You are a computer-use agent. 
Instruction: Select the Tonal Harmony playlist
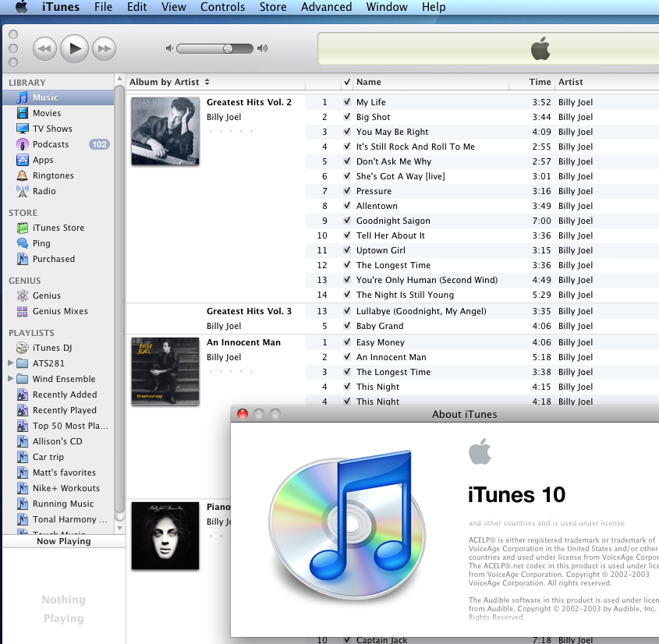click(x=69, y=519)
